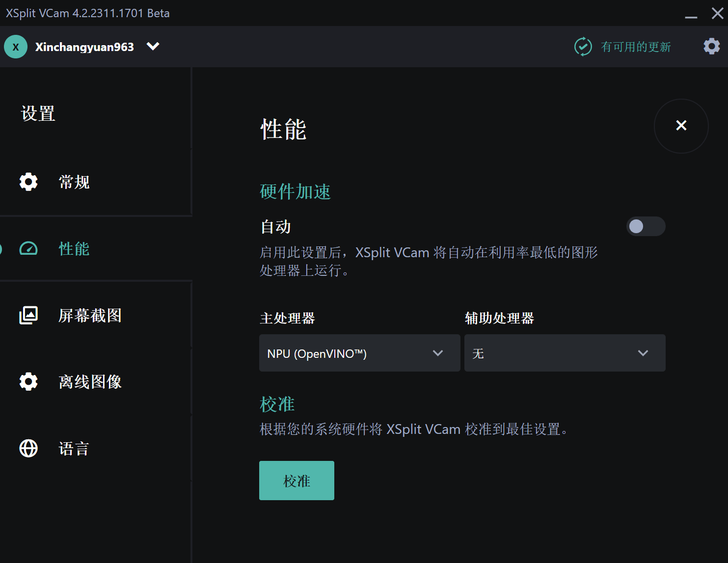Enable the 自动 hardware acceleration toggle
The height and width of the screenshot is (563, 728).
point(646,226)
